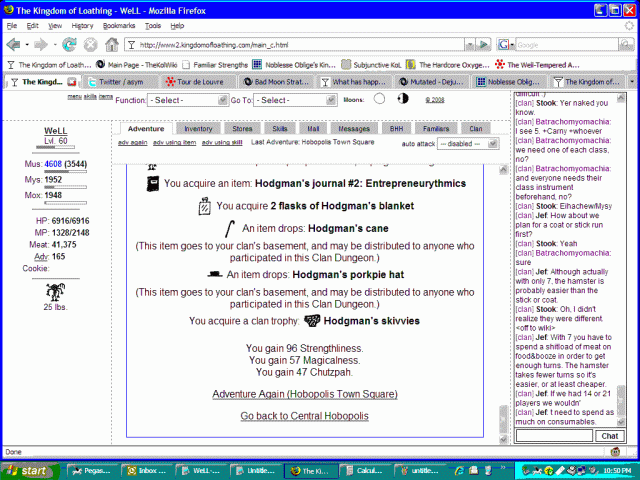
Task: Click the first moon phase icon
Action: [379, 99]
